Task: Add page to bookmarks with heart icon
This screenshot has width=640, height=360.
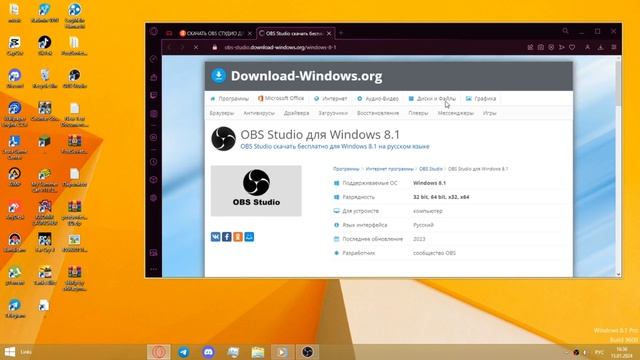Action: (572, 47)
